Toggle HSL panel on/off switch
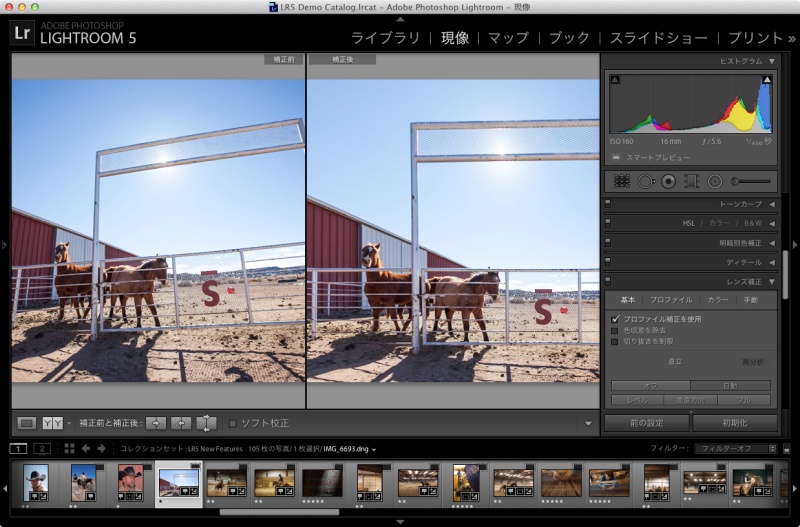800x527 pixels. 608,223
